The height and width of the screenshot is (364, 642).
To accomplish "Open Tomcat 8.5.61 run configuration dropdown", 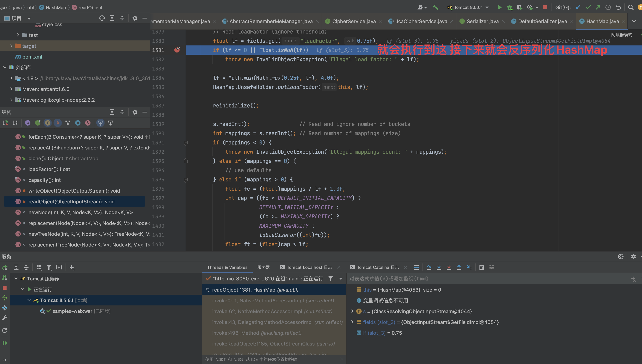I will coord(468,7).
